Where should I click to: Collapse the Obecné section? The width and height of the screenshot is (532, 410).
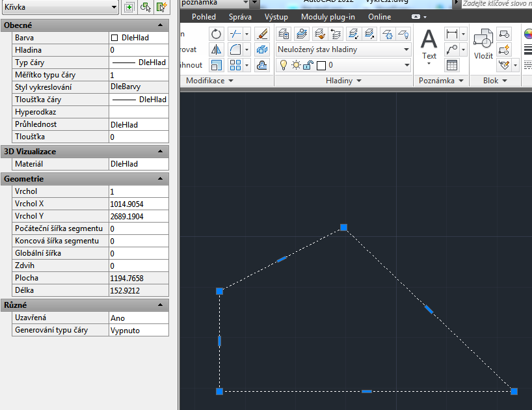[x=161, y=25]
